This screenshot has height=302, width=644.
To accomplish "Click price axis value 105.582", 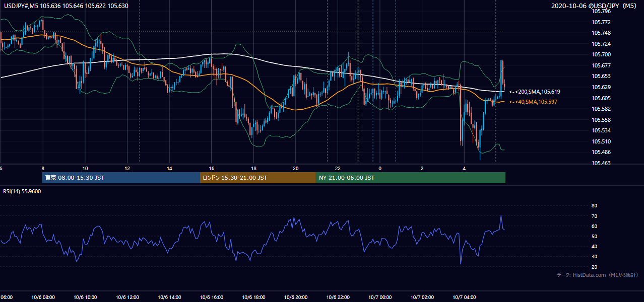I will click(601, 109).
